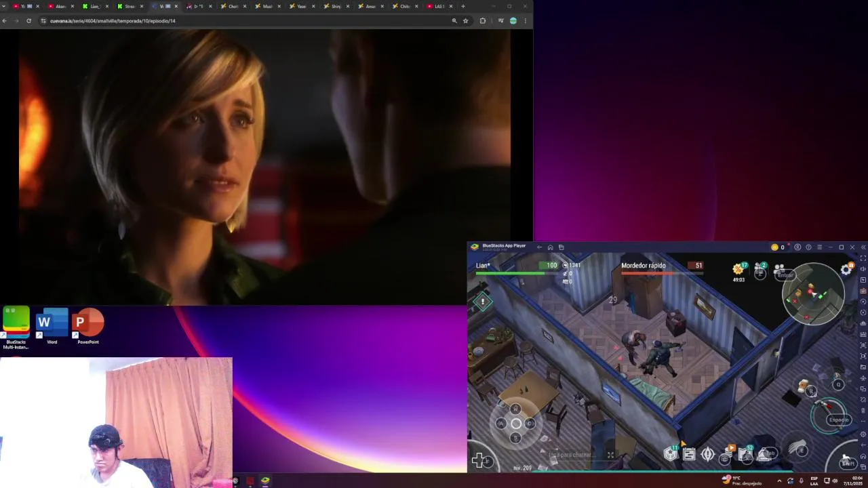The width and height of the screenshot is (868, 488).
Task: Tap the E sneak hand button
Action: pos(798,449)
